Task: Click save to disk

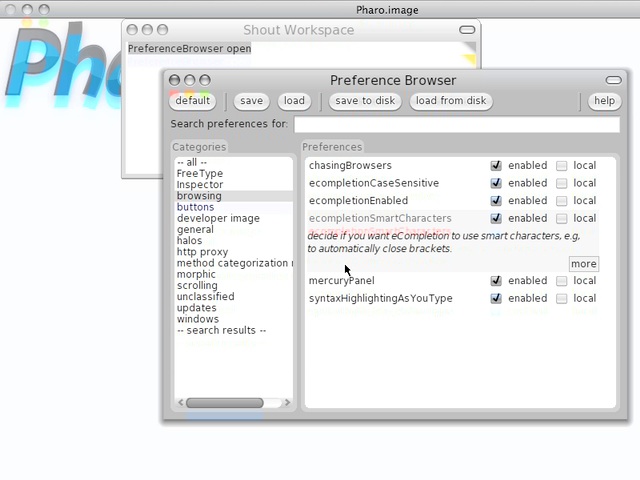Action: tap(365, 101)
